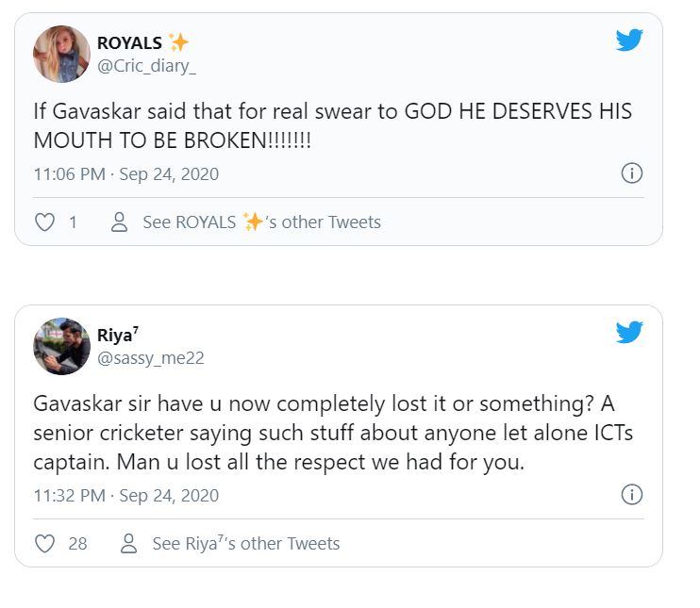This screenshot has height=608, width=700.
Task: Open info icon on ROYALS tweet
Action: (x=632, y=173)
